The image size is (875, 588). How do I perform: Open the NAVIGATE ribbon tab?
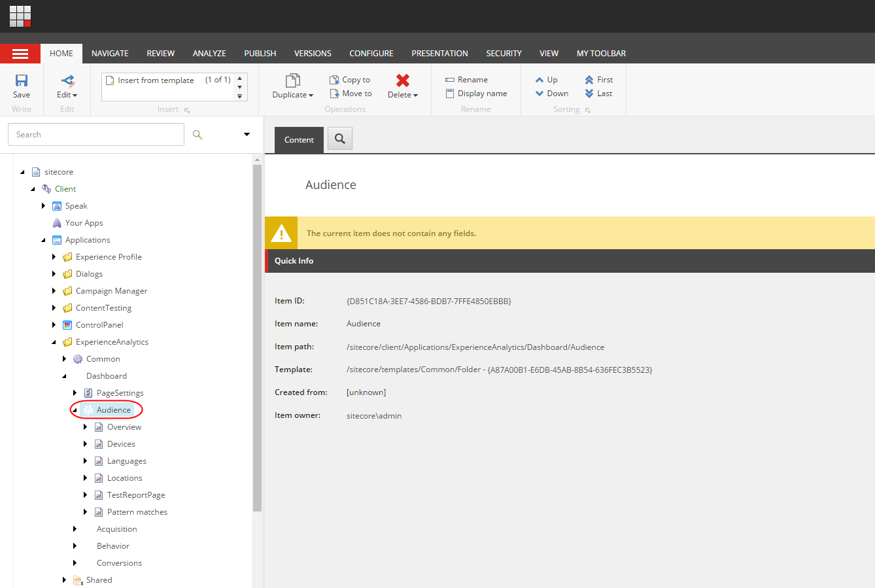click(x=110, y=54)
